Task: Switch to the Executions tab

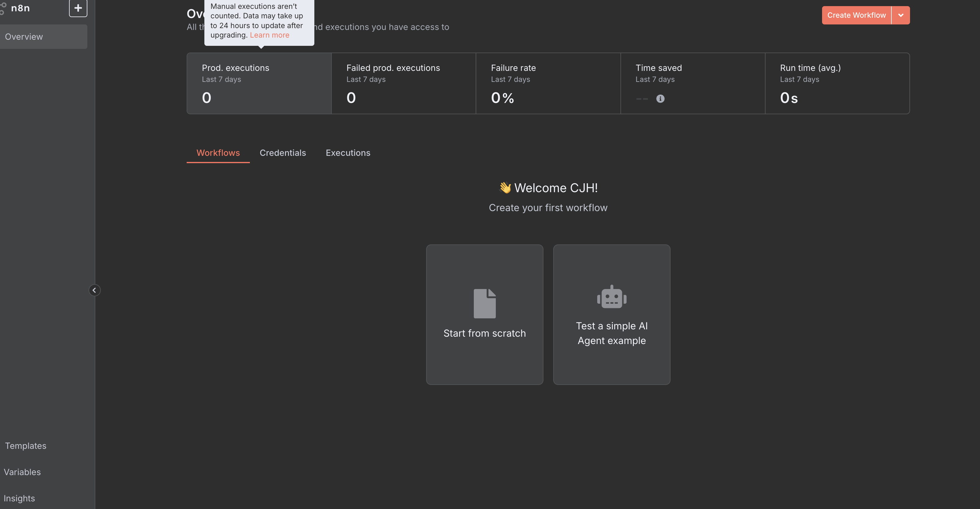Action: tap(348, 153)
